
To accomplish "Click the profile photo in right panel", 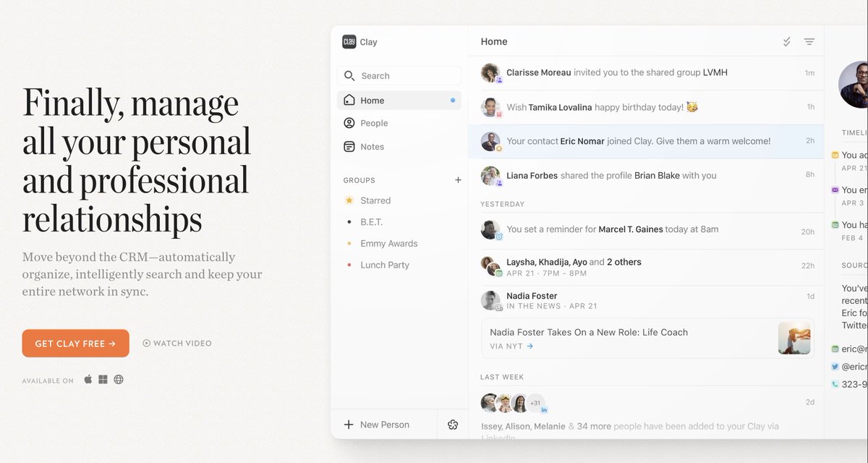I will coord(854,85).
